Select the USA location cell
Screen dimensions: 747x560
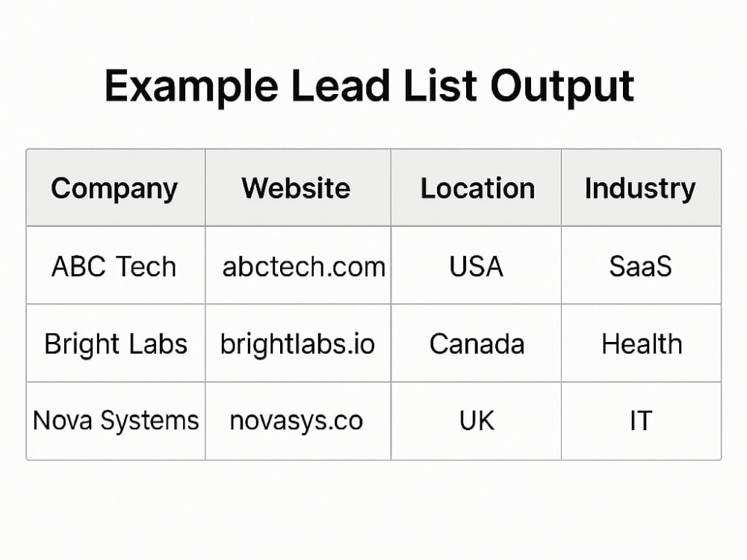pos(476,267)
